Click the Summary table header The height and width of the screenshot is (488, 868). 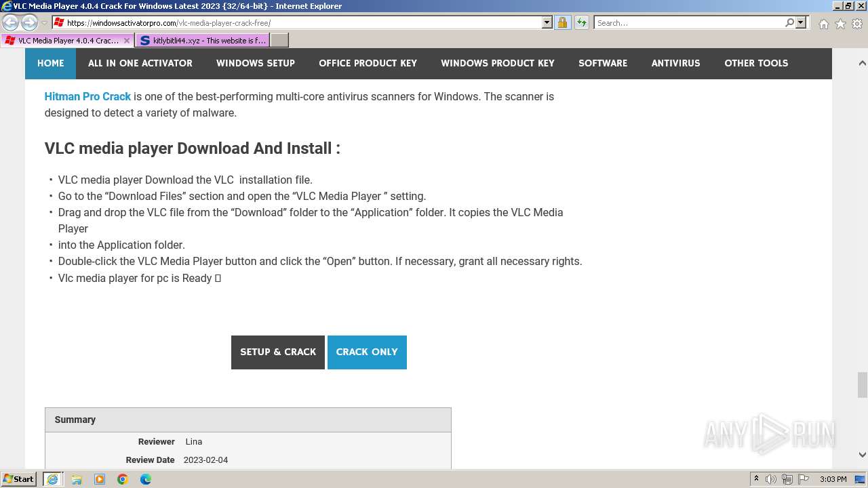pos(248,420)
